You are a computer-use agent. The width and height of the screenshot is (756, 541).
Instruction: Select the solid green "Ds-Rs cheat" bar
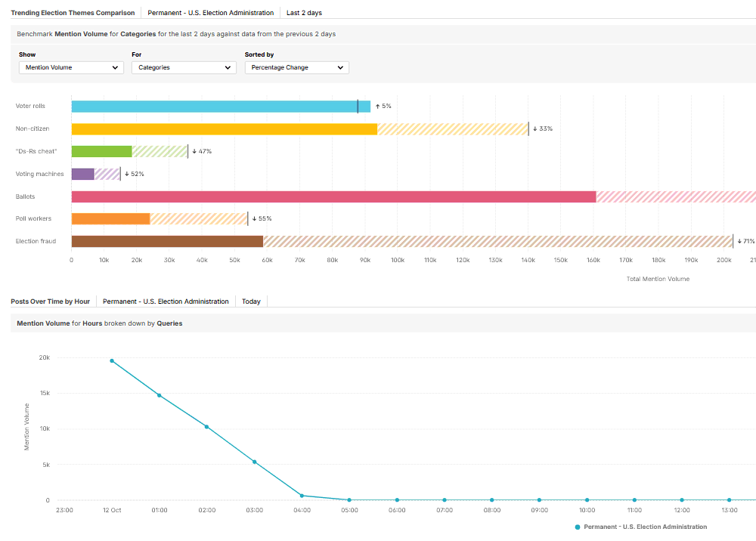click(101, 151)
